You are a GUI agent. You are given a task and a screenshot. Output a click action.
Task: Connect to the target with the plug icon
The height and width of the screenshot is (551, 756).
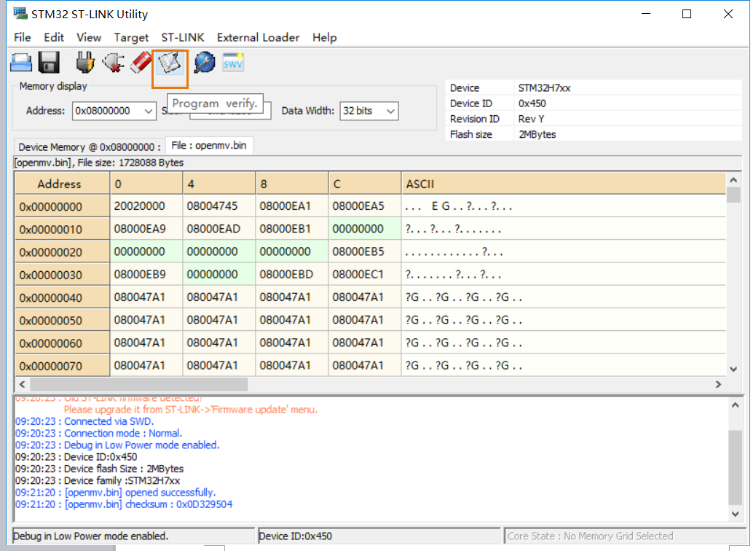click(85, 63)
